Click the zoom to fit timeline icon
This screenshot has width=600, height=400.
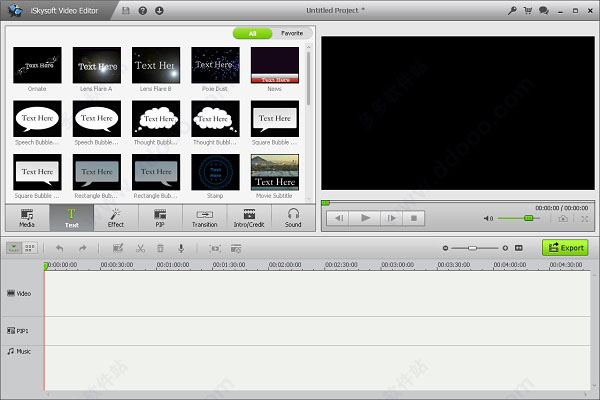click(x=518, y=248)
